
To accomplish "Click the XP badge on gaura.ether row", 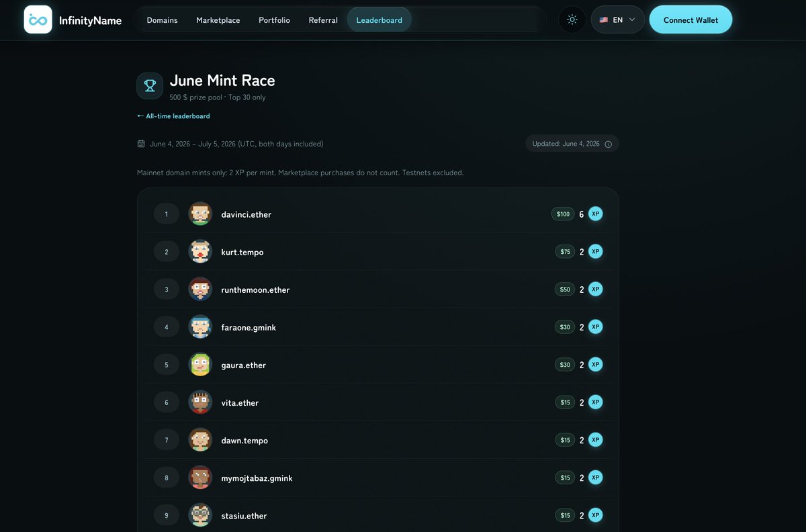I will point(595,364).
